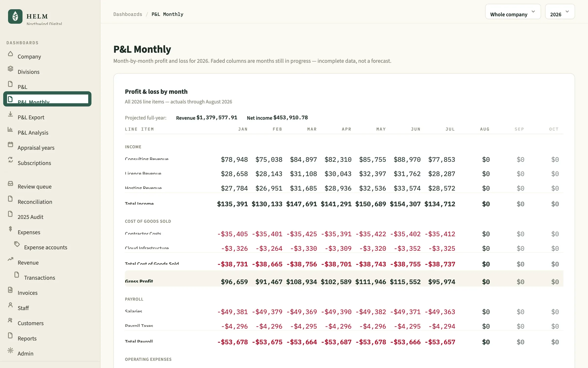Click Total Payroll July value -$53,657
This screenshot has width=588, height=368.
click(x=440, y=342)
